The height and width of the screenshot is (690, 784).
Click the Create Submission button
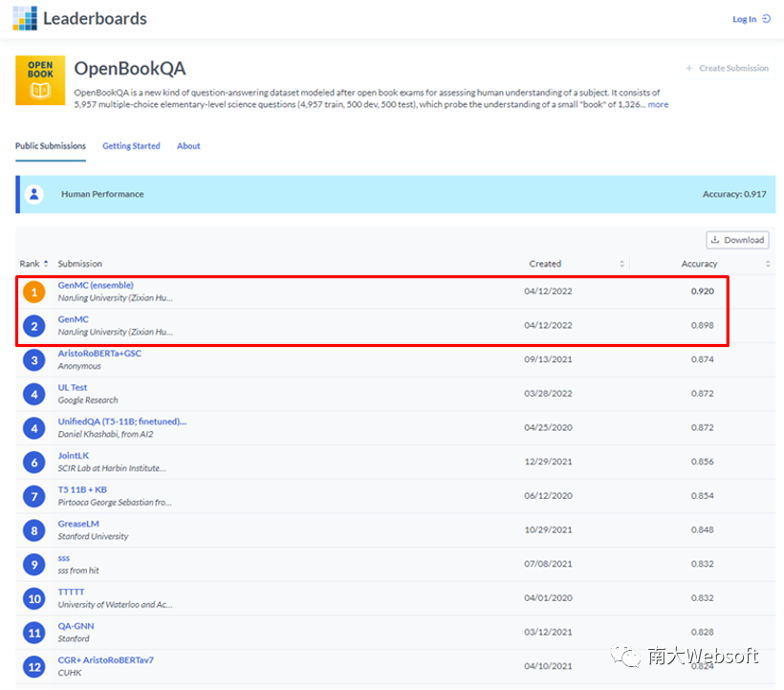(727, 68)
